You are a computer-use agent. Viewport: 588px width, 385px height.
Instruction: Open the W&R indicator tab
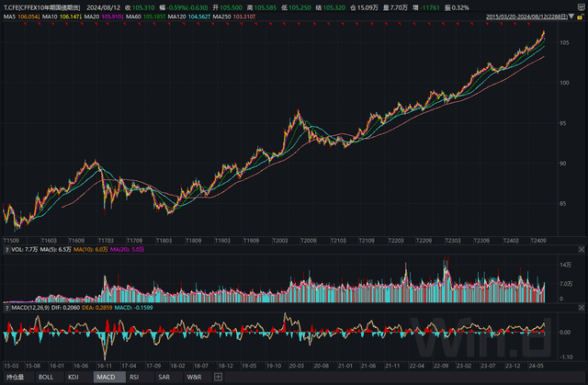194,377
